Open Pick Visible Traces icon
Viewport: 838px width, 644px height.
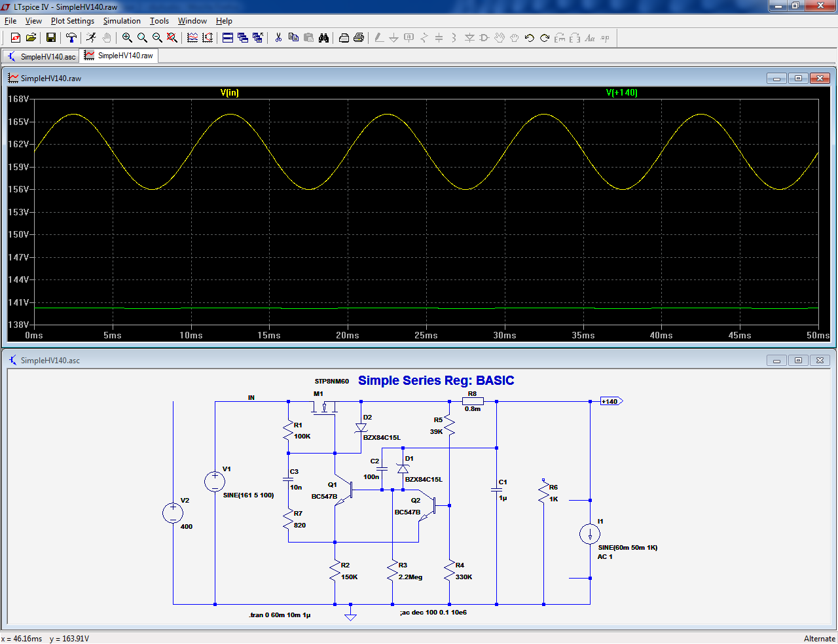pyautogui.click(x=192, y=38)
